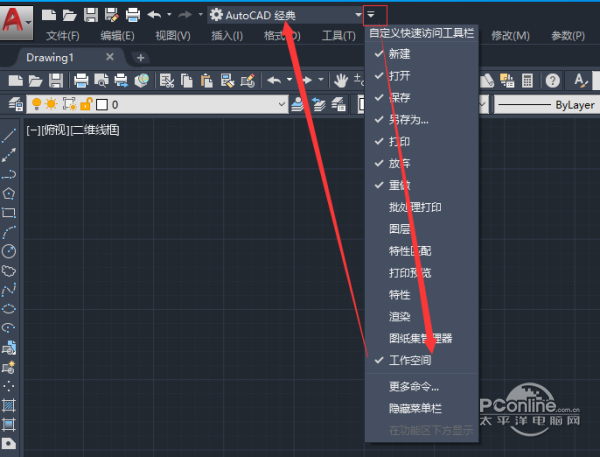Open Layer Properties Manager icon

pyautogui.click(x=16, y=104)
